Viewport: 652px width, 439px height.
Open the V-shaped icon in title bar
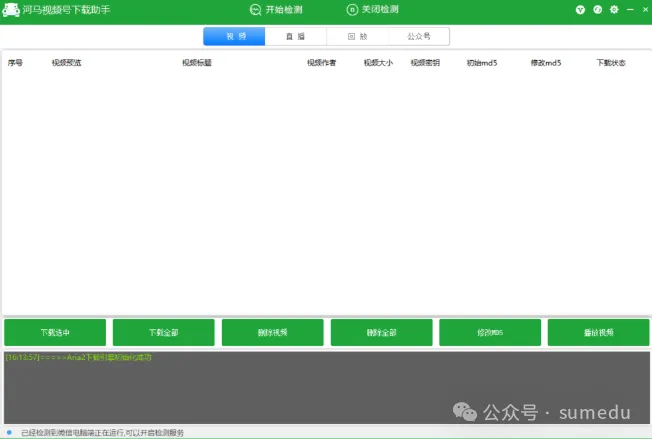[580, 10]
